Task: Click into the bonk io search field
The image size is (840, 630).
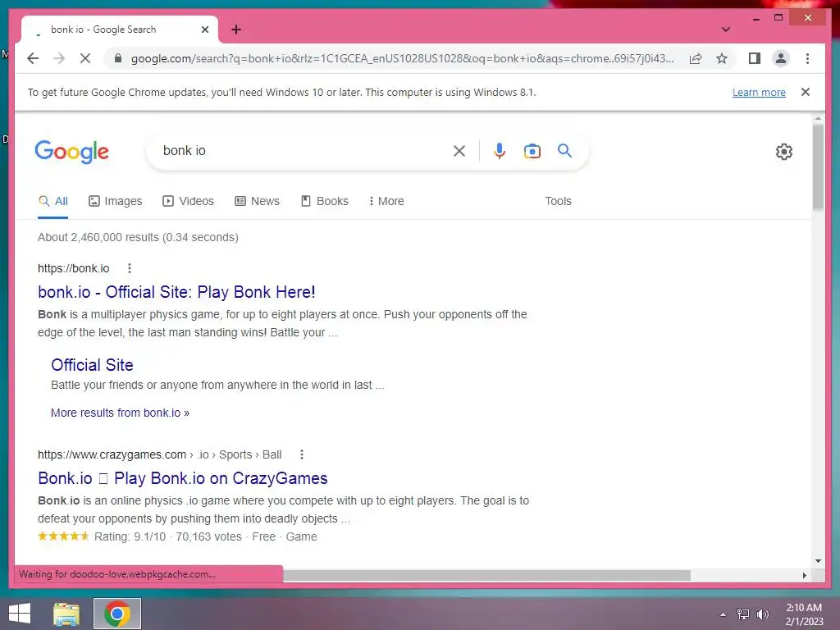Action: pos(303,151)
